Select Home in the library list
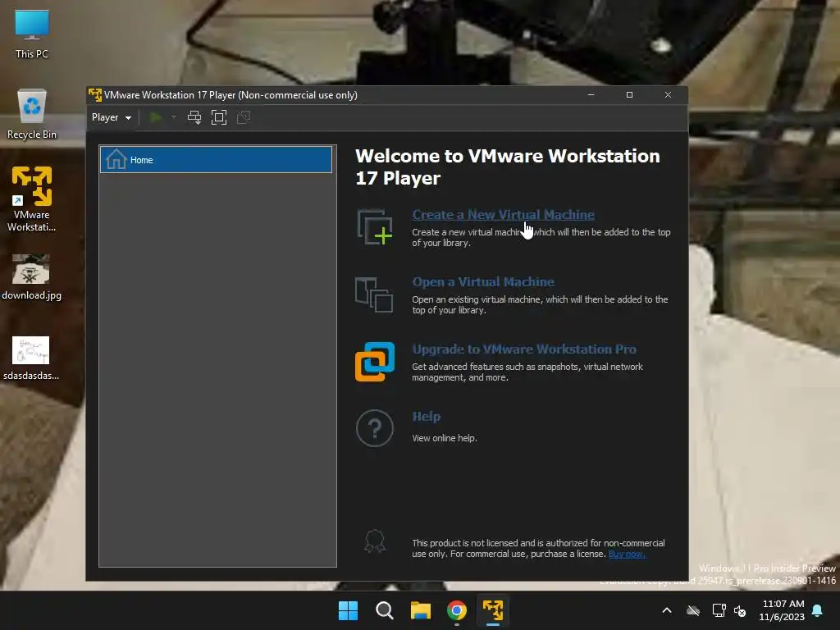This screenshot has height=630, width=840. click(x=216, y=160)
